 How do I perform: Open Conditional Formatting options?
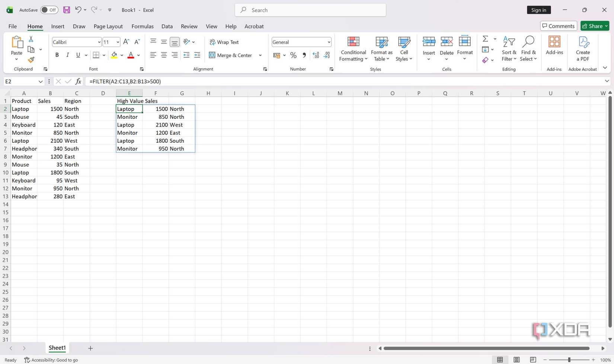click(353, 49)
